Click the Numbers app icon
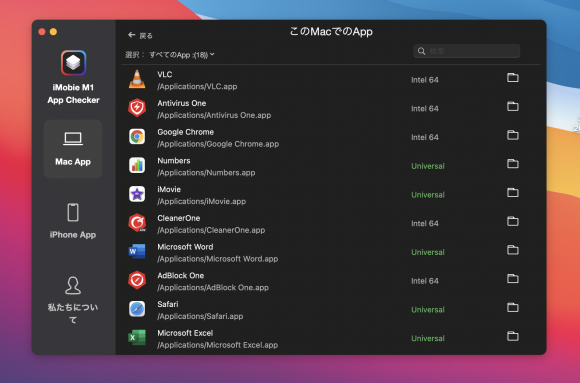The width and height of the screenshot is (580, 383). 137,165
